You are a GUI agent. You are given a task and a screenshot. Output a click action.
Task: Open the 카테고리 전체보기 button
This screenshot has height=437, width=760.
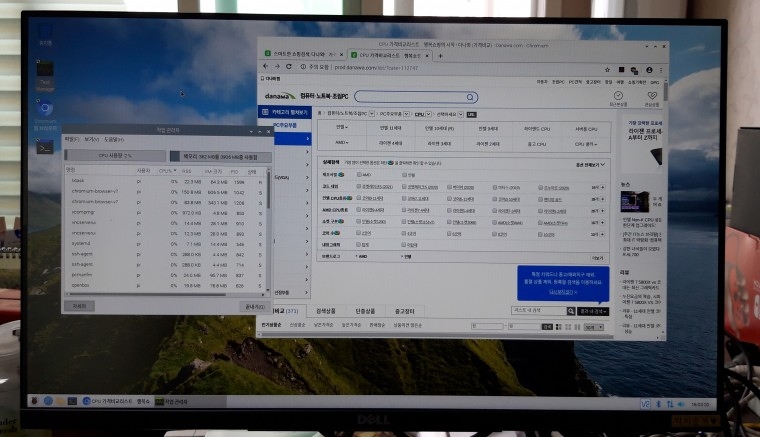285,112
